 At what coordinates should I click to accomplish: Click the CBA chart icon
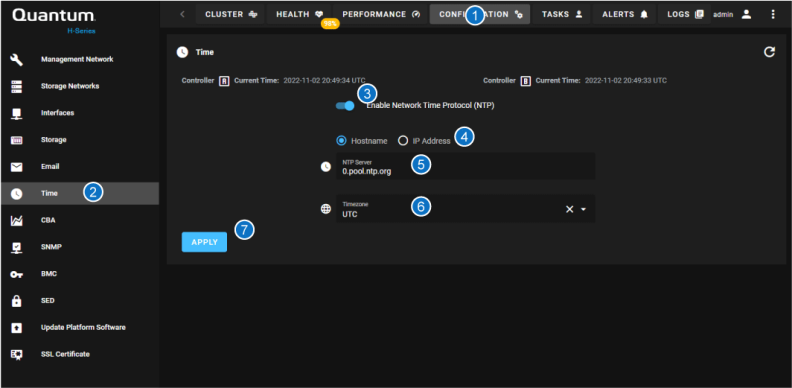17,221
